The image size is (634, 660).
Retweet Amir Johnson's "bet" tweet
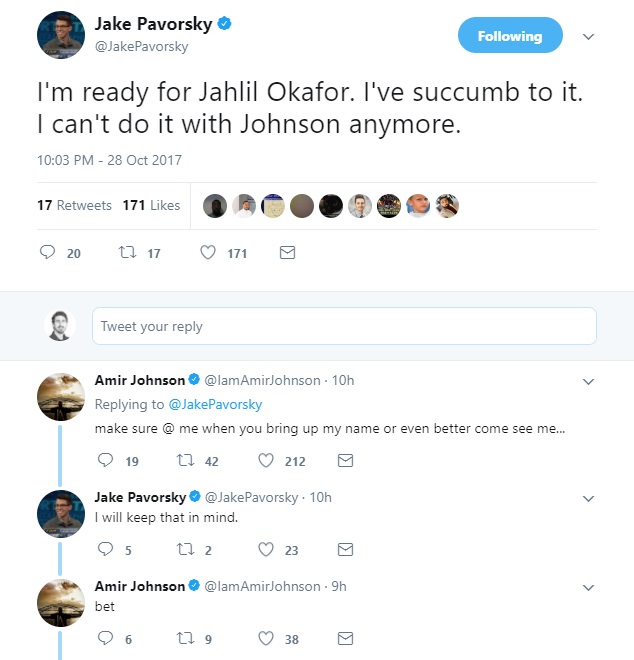coord(185,638)
